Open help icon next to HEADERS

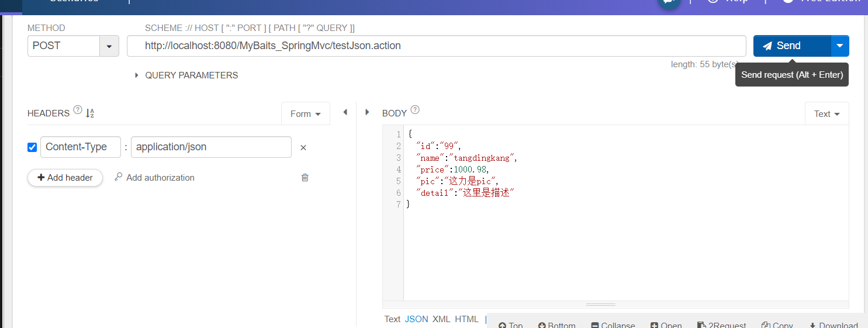click(x=78, y=111)
